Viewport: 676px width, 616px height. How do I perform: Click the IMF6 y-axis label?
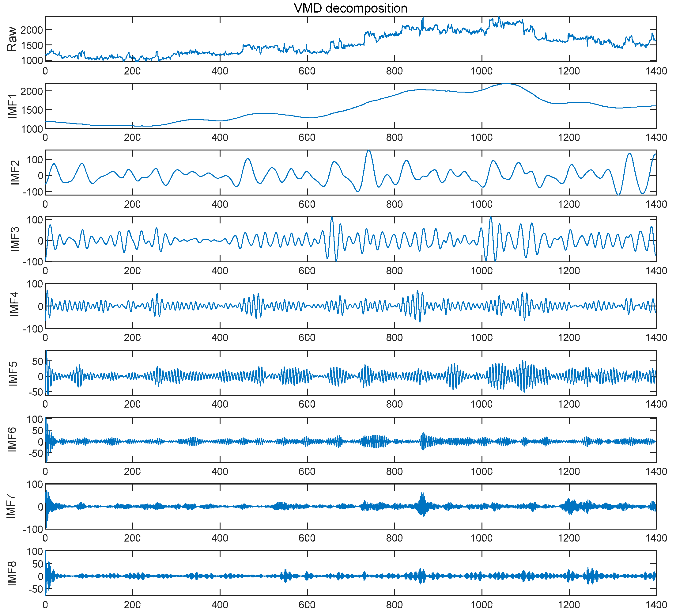(12, 440)
